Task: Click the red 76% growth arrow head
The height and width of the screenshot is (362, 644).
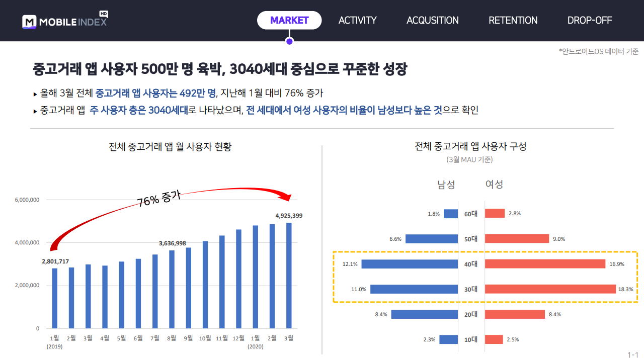Action: 288,197
